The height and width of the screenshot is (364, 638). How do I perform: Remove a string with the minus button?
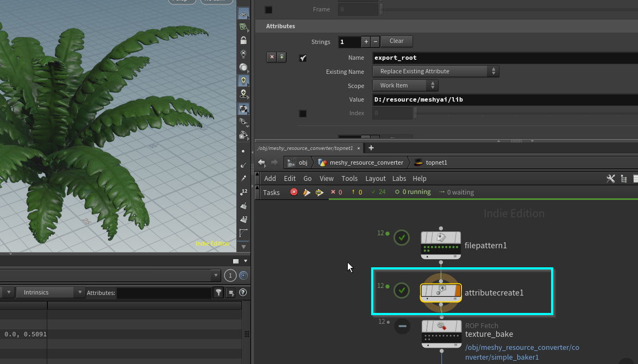click(x=375, y=41)
